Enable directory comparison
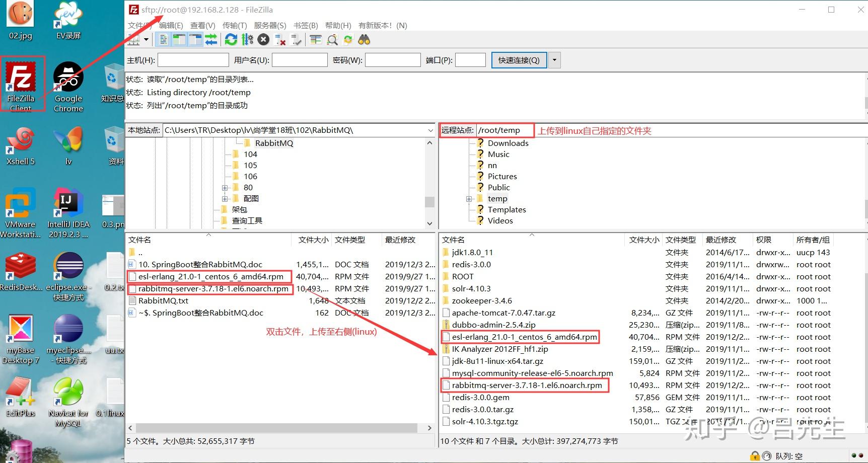Viewport: 868px width, 463px height. click(332, 39)
